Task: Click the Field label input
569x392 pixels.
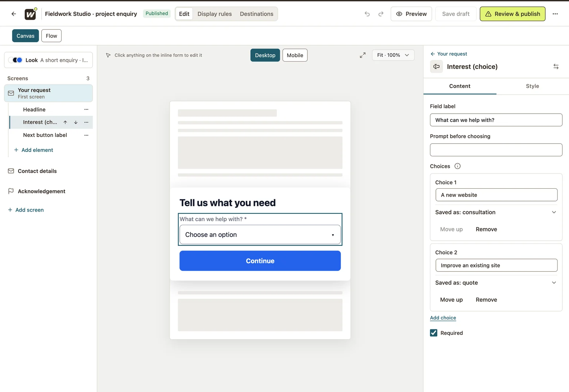Action: point(496,120)
